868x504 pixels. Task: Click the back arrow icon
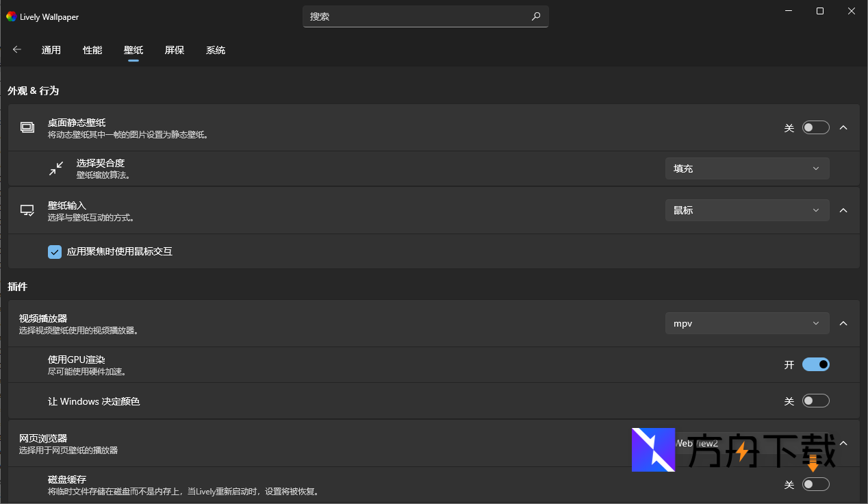tap(17, 49)
